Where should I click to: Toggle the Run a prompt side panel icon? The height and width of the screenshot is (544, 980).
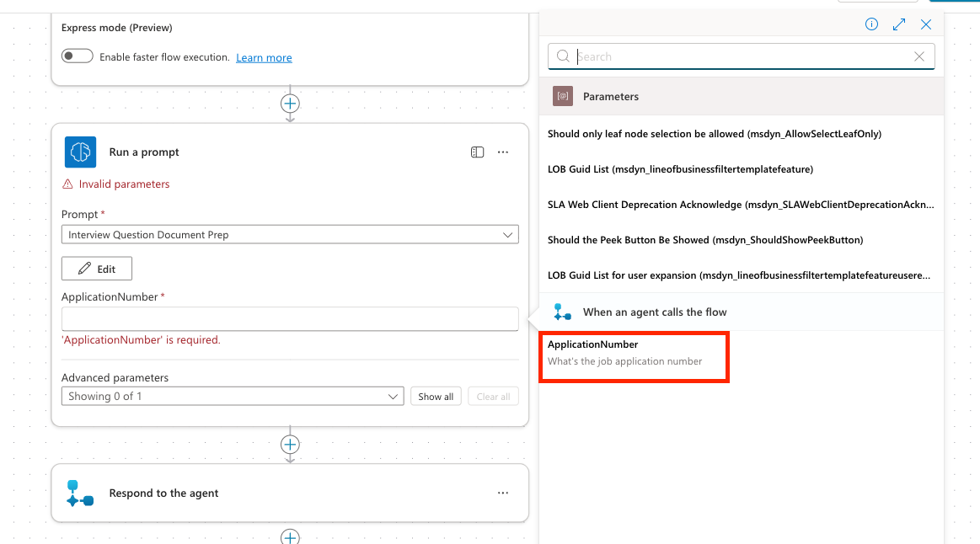click(477, 152)
